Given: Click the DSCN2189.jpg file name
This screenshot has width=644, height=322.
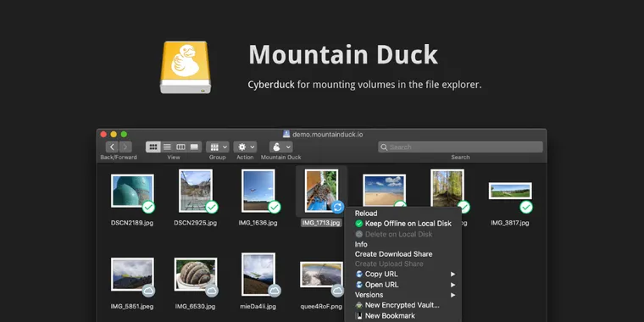Looking at the screenshot, I should (x=132, y=223).
